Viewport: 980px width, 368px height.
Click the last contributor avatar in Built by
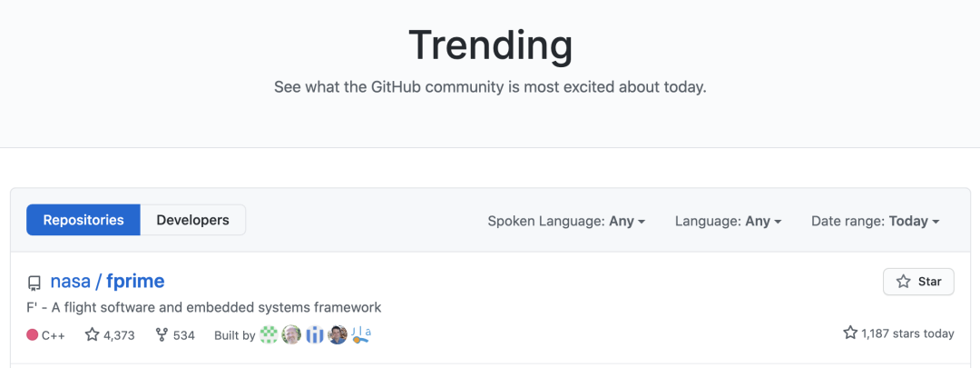tap(361, 334)
